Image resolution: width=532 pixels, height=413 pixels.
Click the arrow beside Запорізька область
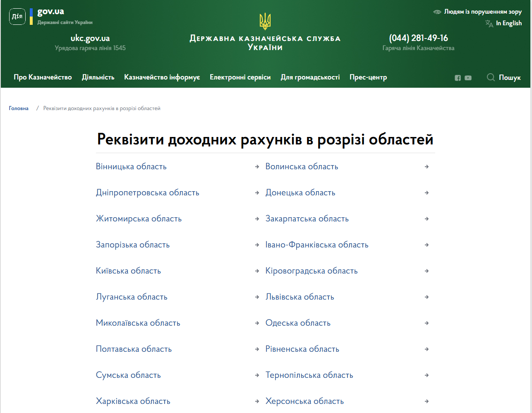click(x=257, y=245)
